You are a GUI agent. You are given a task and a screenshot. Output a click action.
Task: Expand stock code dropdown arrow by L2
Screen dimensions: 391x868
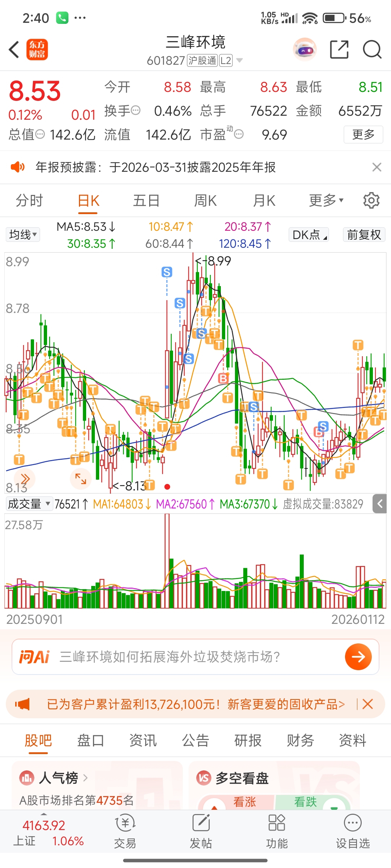[239, 60]
